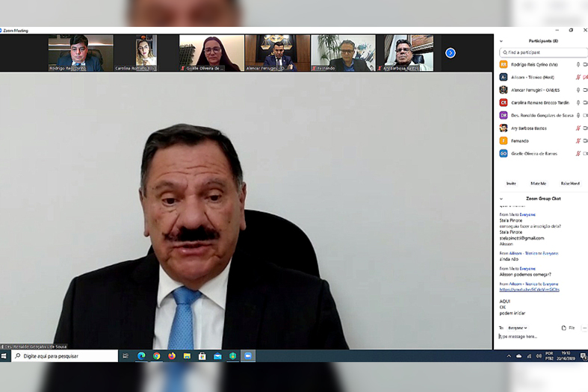The height and width of the screenshot is (392, 588).
Task: Click the green shield taskbar icon
Action: [x=233, y=356]
